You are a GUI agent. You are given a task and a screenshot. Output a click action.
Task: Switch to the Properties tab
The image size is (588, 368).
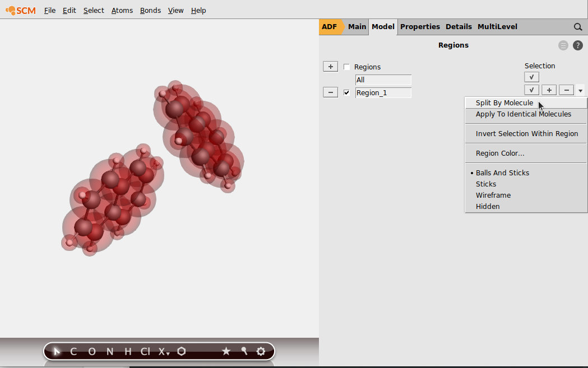pyautogui.click(x=420, y=27)
